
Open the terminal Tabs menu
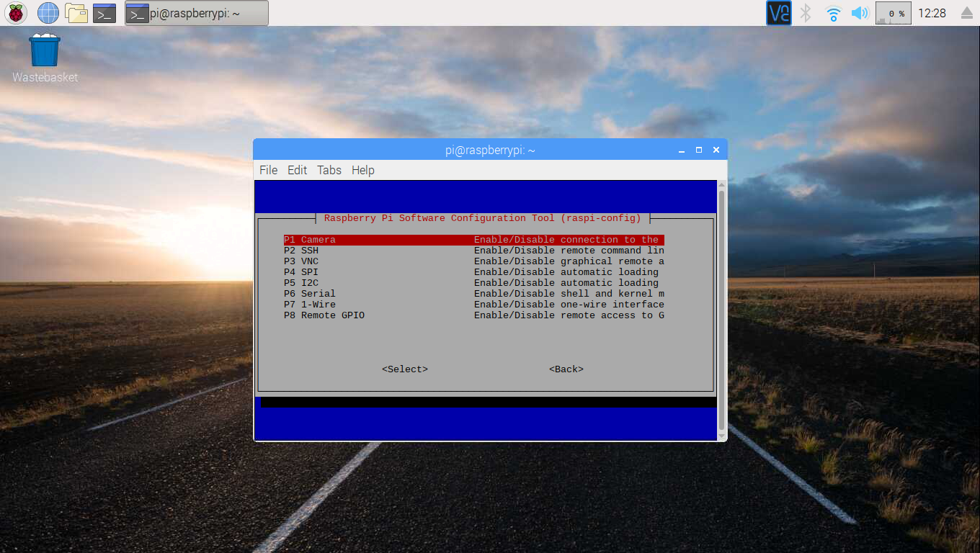tap(329, 170)
